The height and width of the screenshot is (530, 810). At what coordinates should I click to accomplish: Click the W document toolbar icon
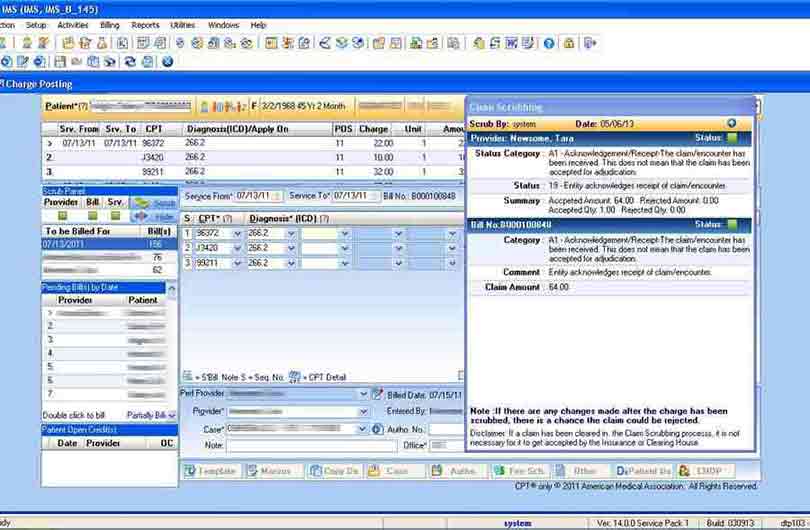(511, 43)
